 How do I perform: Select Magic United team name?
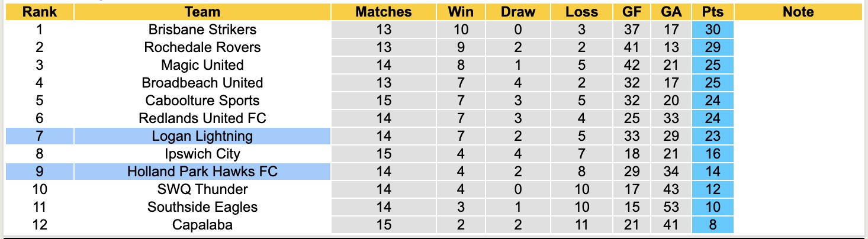[x=202, y=65]
